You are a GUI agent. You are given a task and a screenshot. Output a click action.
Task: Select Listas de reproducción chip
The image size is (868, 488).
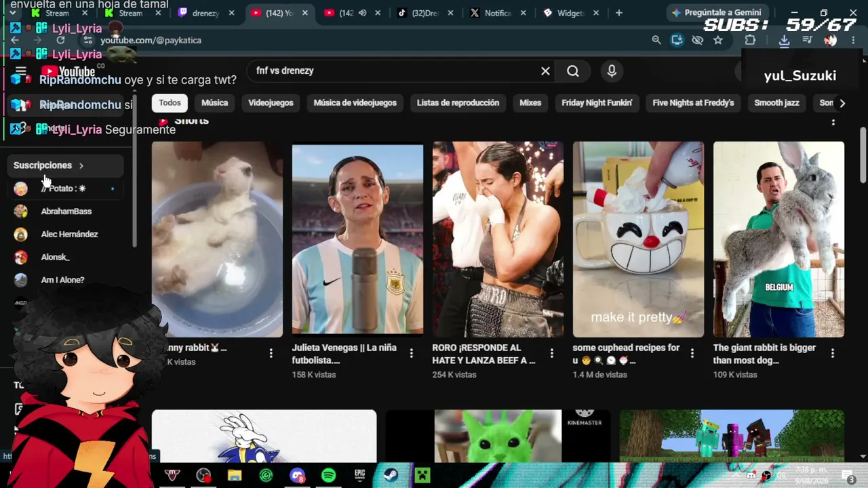pyautogui.click(x=458, y=103)
